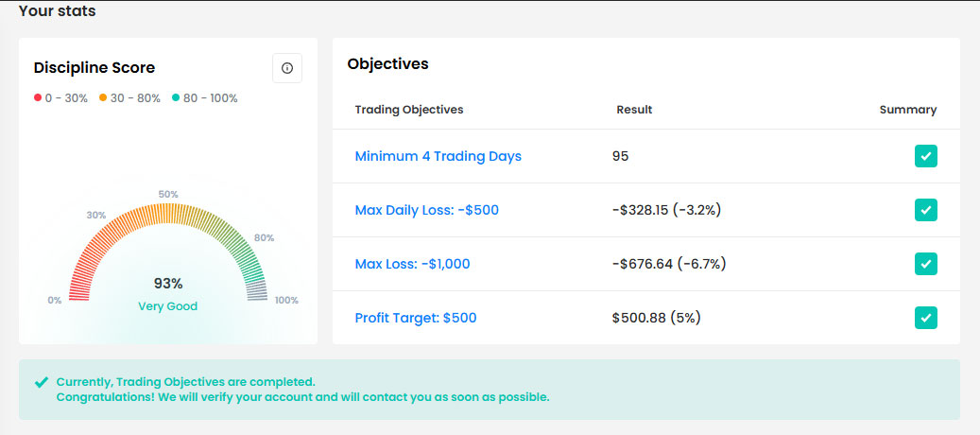Screen dimensions: 980x435
Task: Click the checkmark for Max Daily Loss
Action: tap(925, 210)
